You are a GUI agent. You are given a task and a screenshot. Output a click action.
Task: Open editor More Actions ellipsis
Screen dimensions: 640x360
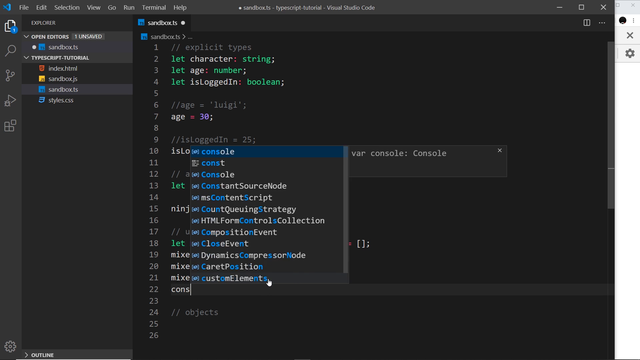[602, 23]
